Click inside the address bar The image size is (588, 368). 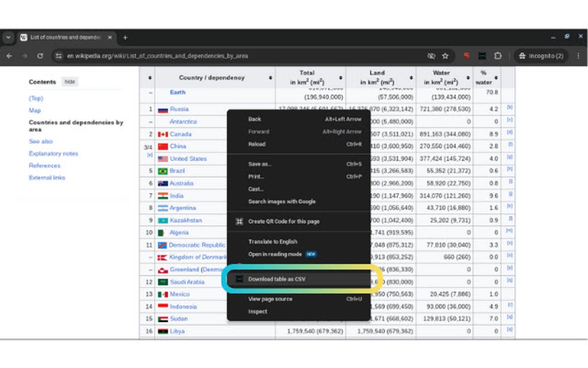point(173,56)
